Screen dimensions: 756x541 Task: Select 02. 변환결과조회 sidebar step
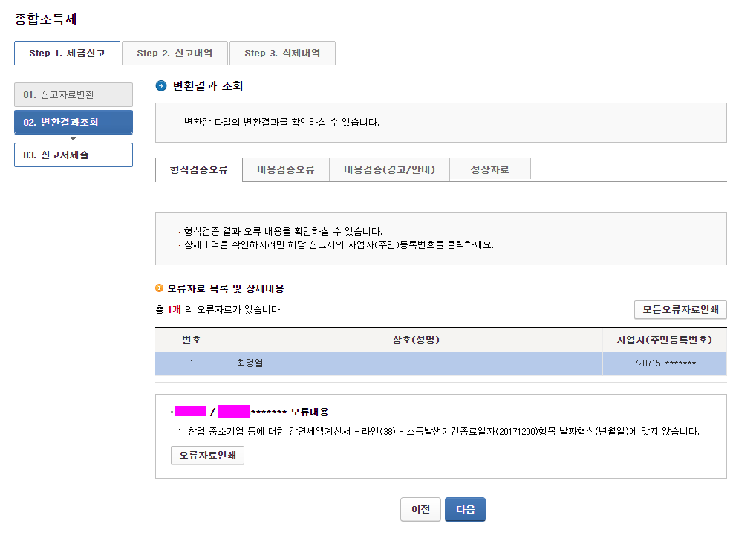[x=74, y=122]
